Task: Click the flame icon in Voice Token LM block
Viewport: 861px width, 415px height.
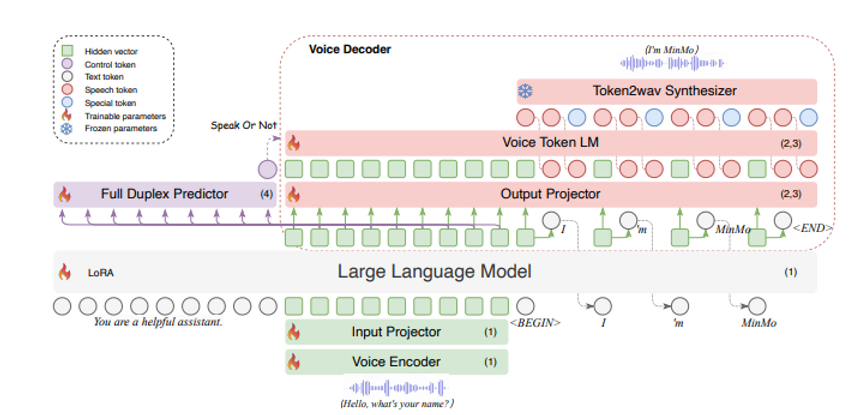Action: click(294, 143)
